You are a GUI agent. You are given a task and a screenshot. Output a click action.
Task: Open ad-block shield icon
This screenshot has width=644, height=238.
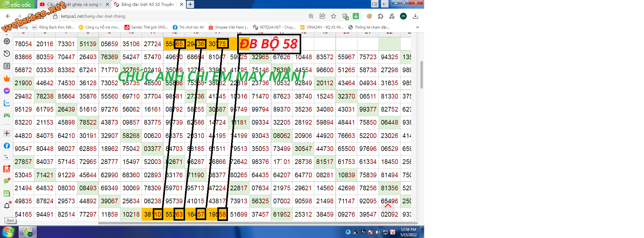345,16
